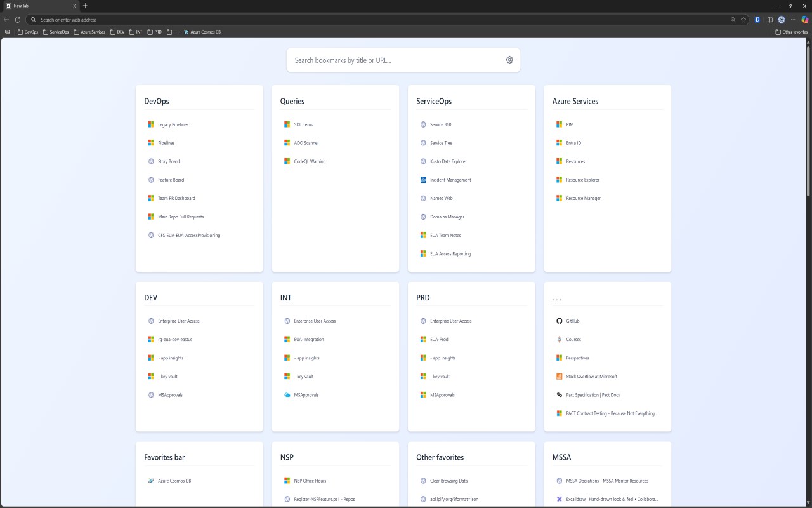Open the Bitwarden shield extension
This screenshot has height=508, width=812.
pos(757,20)
